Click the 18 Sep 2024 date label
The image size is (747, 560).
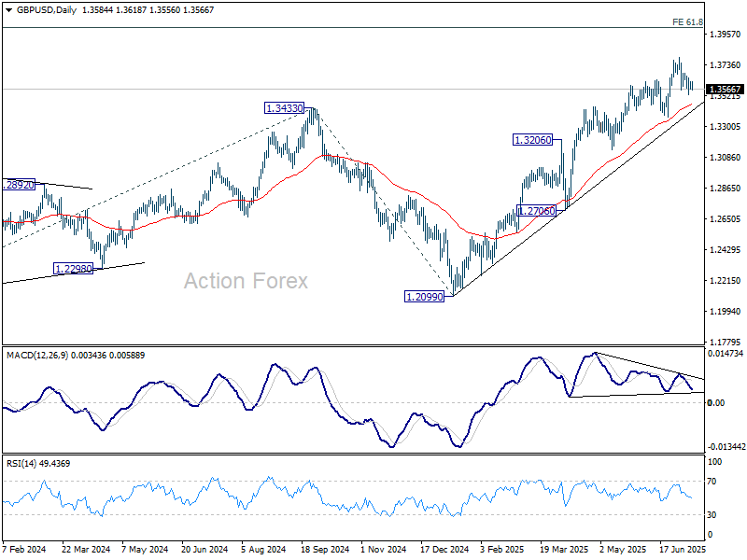coord(322,550)
